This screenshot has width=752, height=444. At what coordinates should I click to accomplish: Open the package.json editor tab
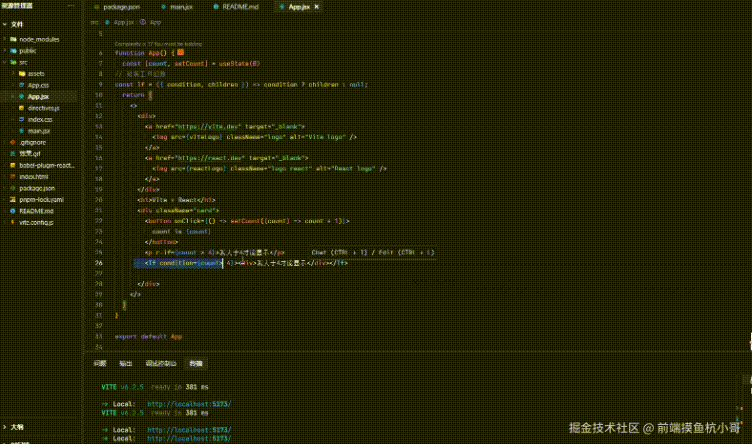117,7
